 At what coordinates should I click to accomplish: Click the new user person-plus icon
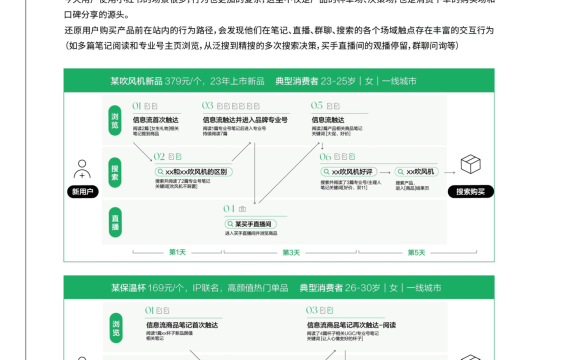point(82,169)
